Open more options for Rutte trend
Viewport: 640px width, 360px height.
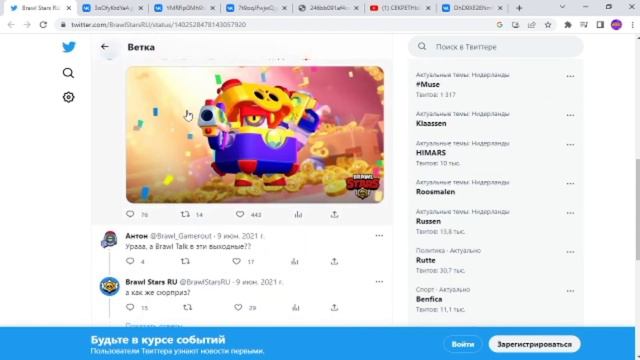click(x=570, y=252)
